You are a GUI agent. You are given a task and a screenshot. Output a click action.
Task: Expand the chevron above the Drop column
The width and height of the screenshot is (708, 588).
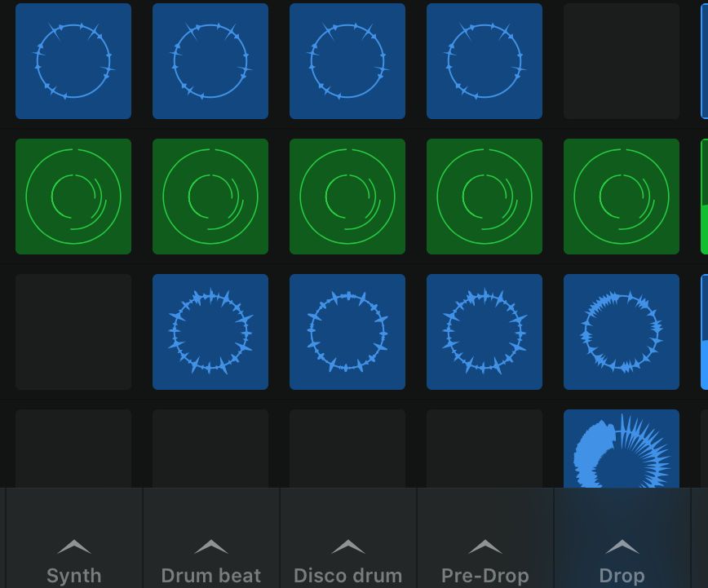pos(622,545)
